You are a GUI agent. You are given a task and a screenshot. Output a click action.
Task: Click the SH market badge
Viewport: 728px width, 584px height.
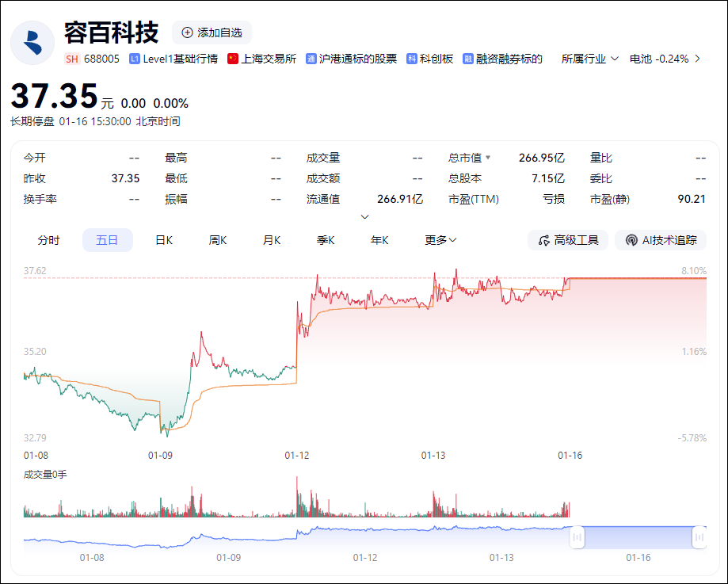point(72,59)
